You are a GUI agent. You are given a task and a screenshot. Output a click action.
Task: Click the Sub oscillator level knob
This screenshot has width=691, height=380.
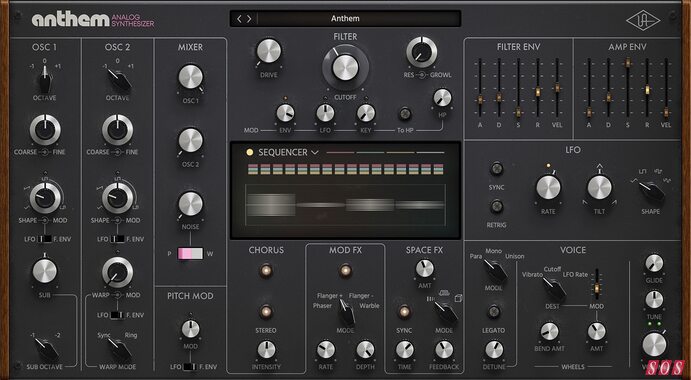click(x=45, y=271)
